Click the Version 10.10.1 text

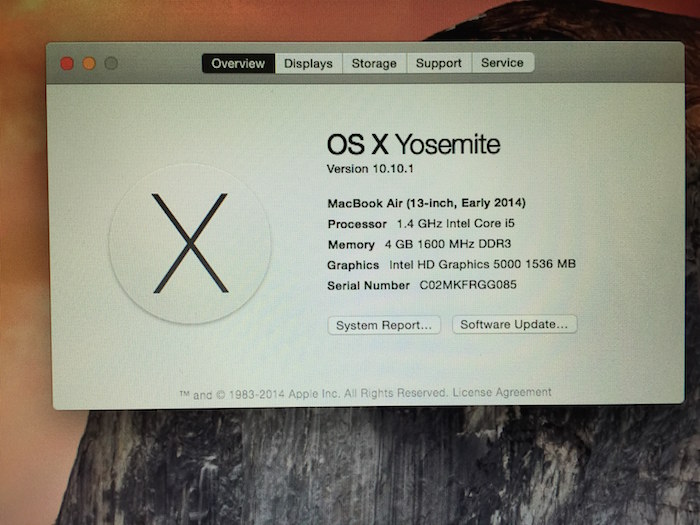click(x=370, y=169)
